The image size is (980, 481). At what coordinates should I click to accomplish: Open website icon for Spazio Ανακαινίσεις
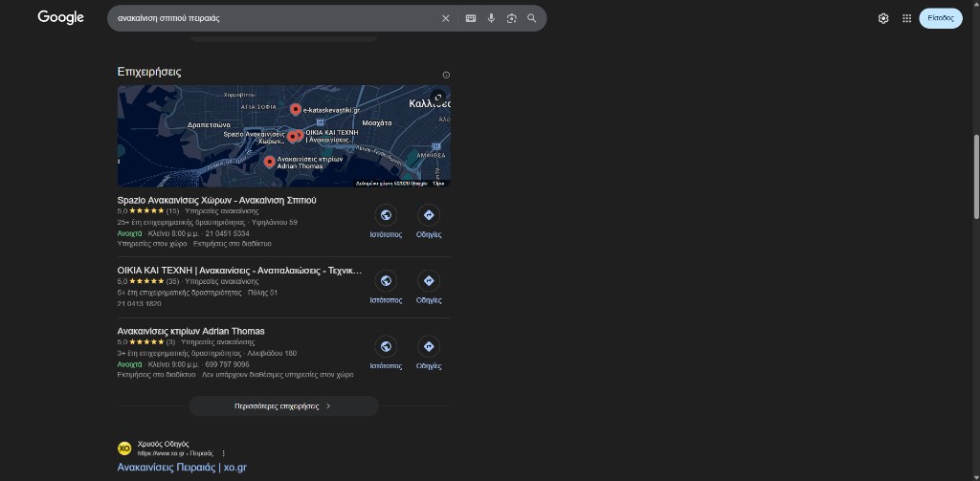tap(386, 215)
